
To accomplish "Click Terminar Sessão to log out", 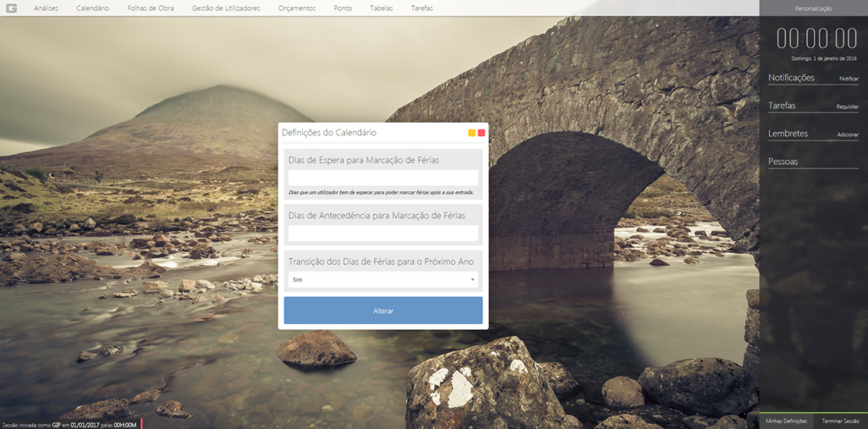I will click(840, 421).
